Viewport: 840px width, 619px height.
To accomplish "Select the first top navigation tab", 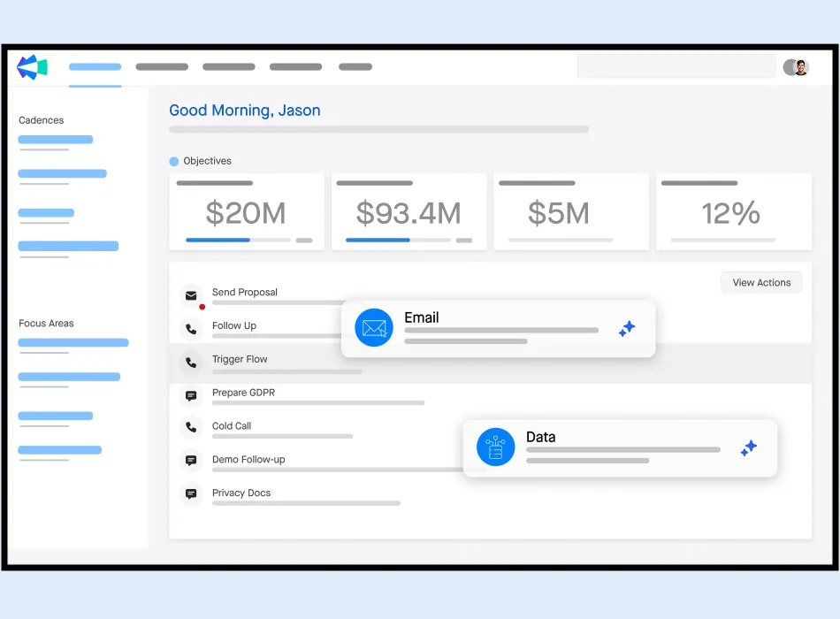I will point(95,66).
